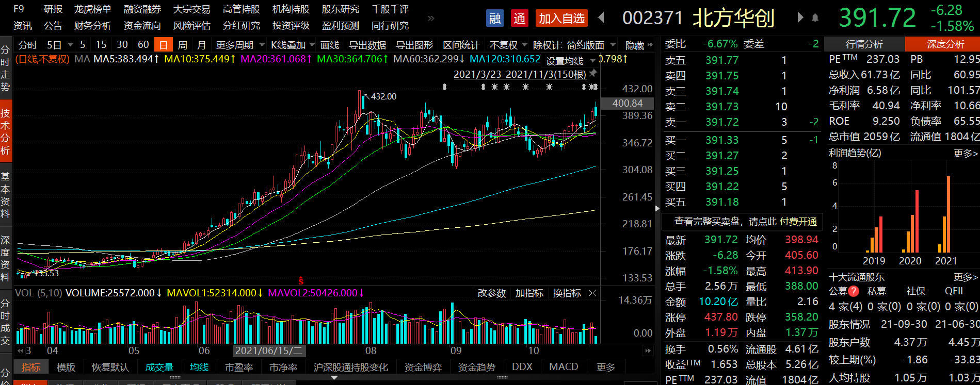Click 查看完整买卖盘 paid access link
This screenshot has width=980, height=385.
tap(743, 222)
